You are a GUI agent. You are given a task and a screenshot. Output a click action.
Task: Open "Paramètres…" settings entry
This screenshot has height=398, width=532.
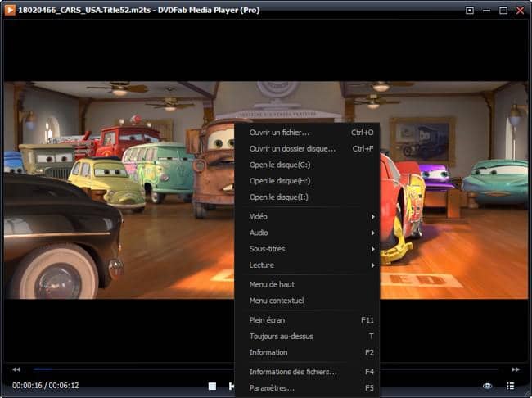tap(307, 388)
